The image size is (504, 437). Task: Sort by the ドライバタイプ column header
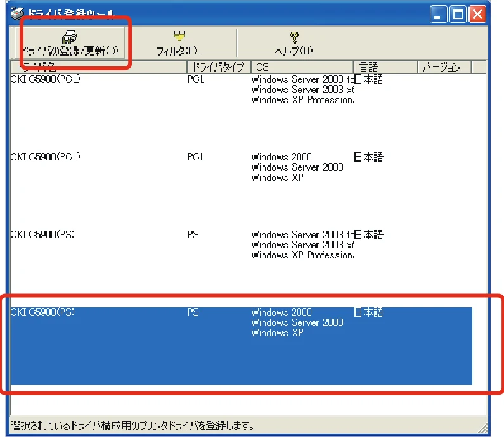click(x=219, y=67)
